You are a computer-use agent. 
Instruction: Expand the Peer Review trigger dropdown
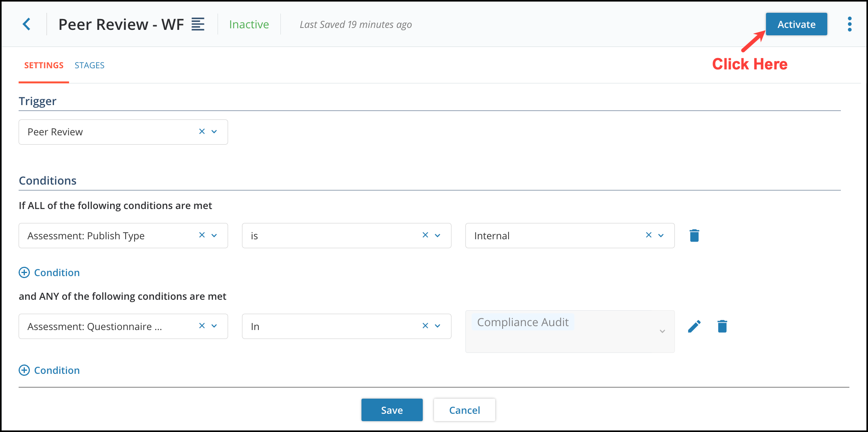pos(214,132)
